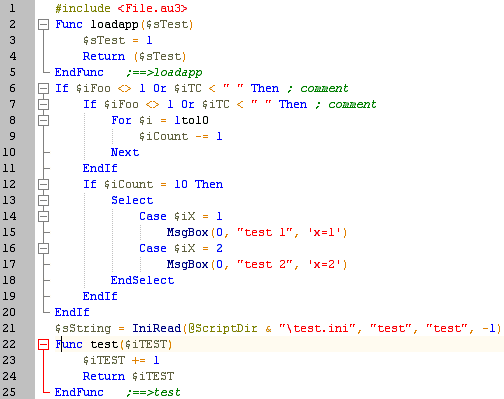This screenshot has width=504, height=399.
Task: Collapse the Case $iX = 2 fold
Action: tap(43, 248)
